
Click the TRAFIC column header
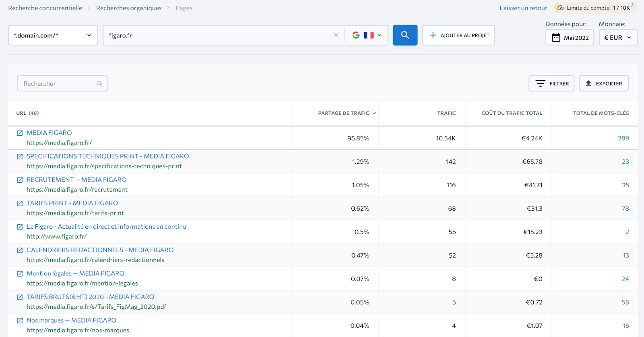coord(446,113)
